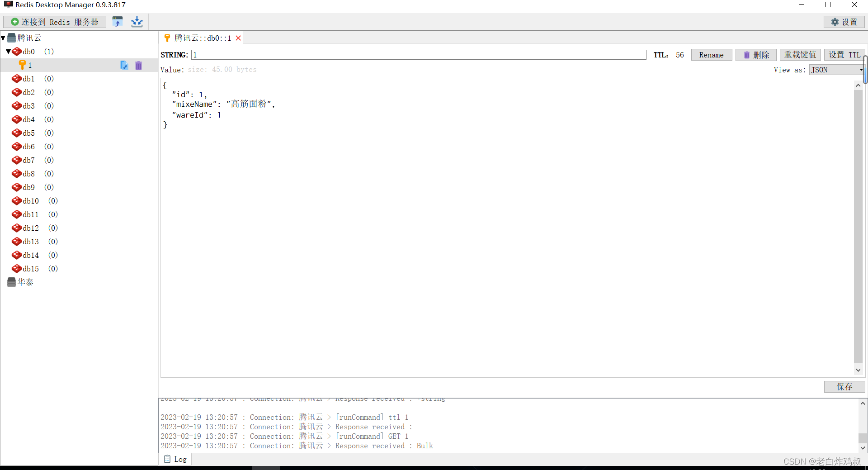Open the db6 database icon
Viewport: 868px width, 470px height.
pos(17,147)
